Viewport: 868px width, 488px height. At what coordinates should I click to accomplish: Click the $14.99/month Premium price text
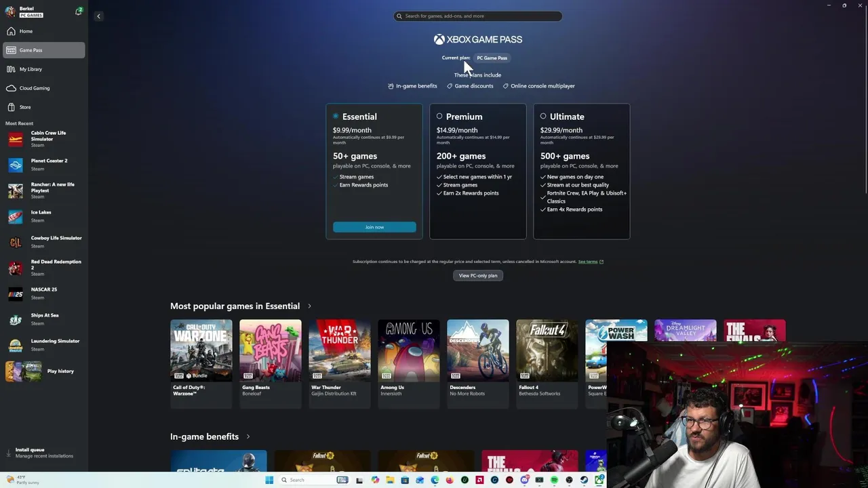click(457, 130)
